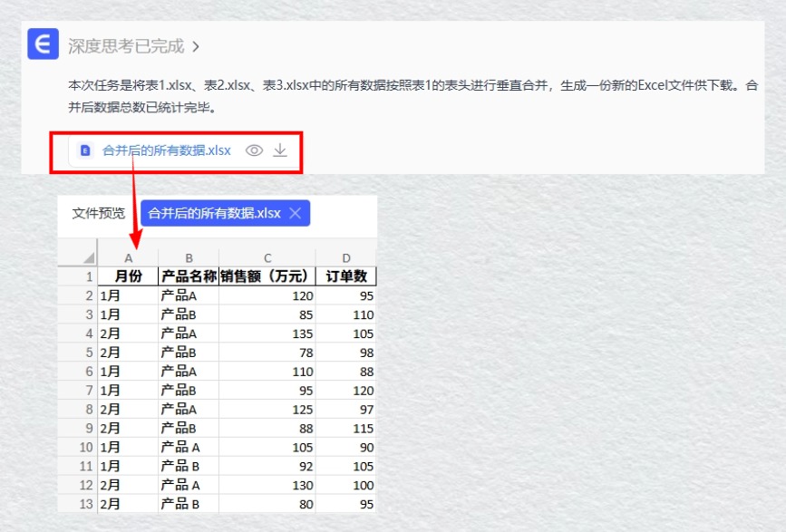The width and height of the screenshot is (786, 532).
Task: Click the 深度思考已完成 heading text
Action: tap(125, 45)
